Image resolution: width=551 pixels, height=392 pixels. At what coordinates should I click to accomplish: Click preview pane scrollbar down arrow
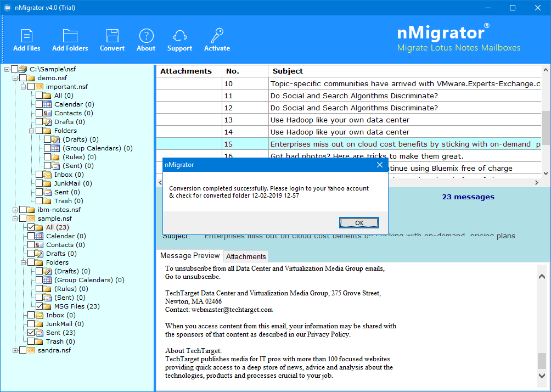tap(542, 376)
